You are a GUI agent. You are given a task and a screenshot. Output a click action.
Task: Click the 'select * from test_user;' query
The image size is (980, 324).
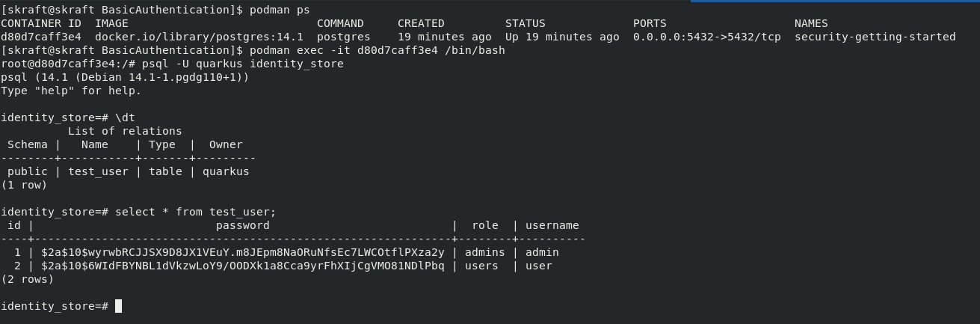click(195, 212)
